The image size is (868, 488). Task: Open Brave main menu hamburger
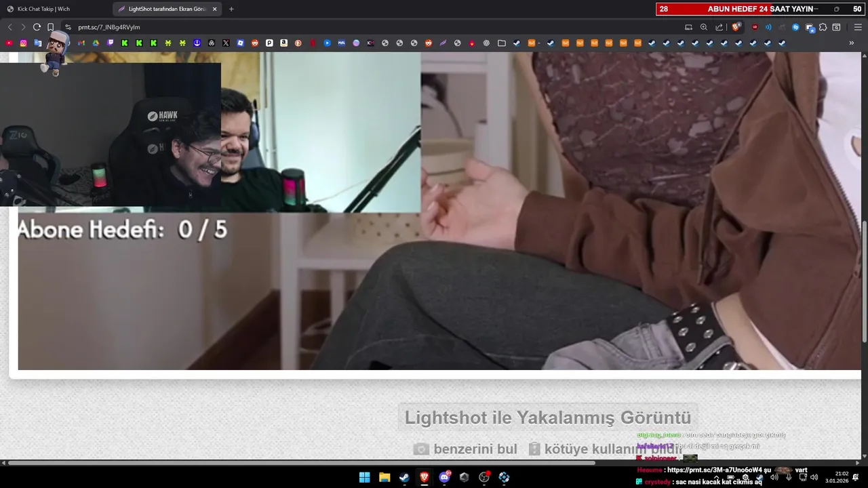[858, 27]
